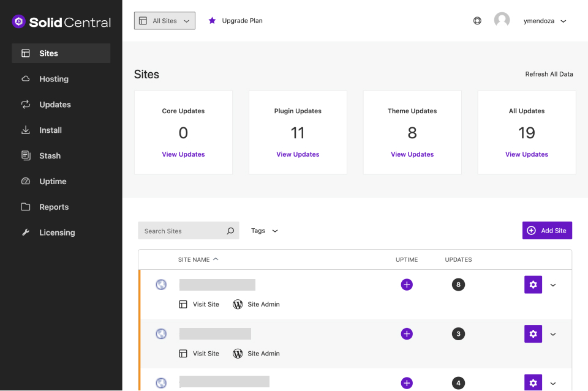Click the Theme Updates count 8
Screen dimensions: 588x391
pos(412,133)
